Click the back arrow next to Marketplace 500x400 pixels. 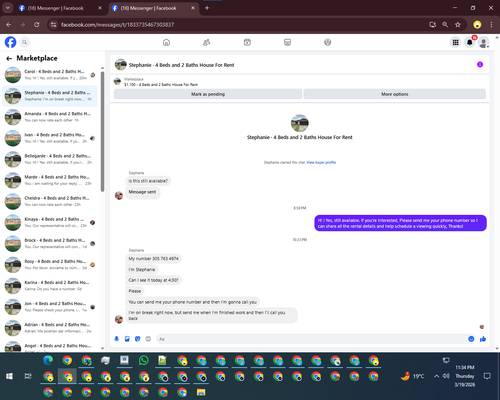click(x=9, y=58)
